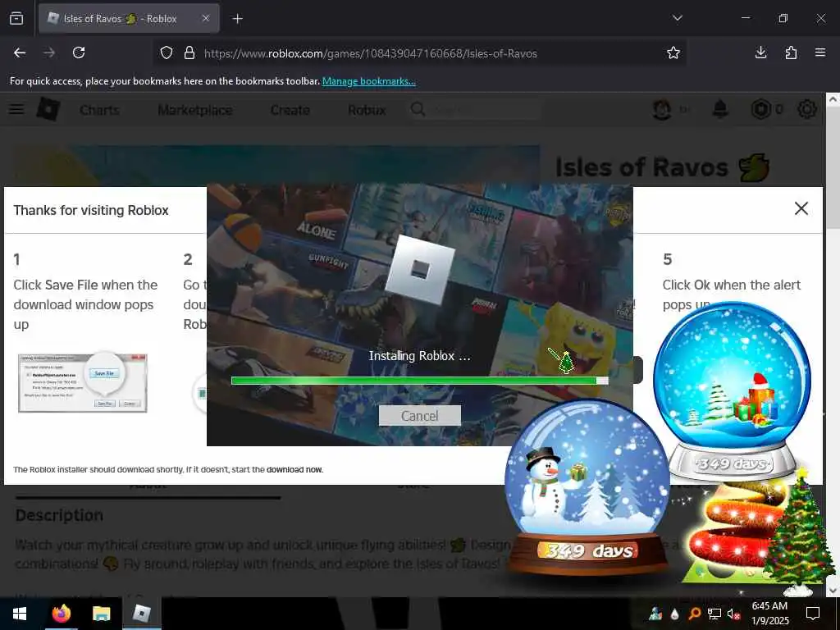Screen dimensions: 840x630
Task: Follow the Manage bookmarks link
Action: coord(368,81)
